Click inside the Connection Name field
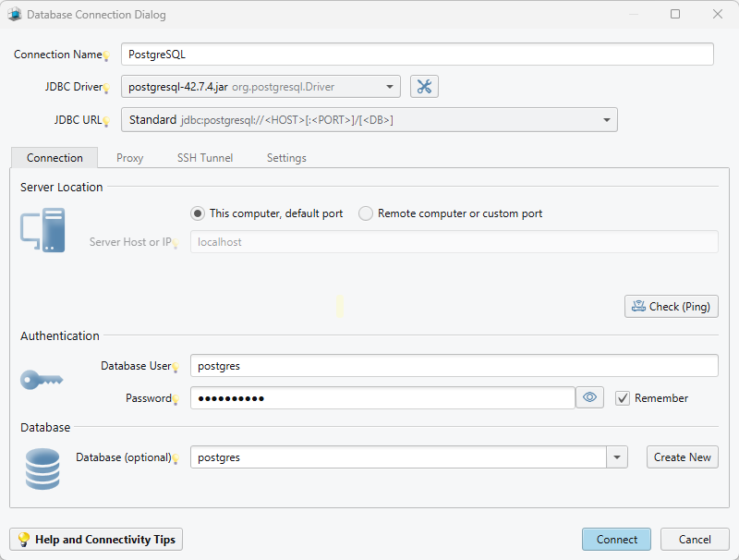Image resolution: width=739 pixels, height=560 pixels. [416, 54]
